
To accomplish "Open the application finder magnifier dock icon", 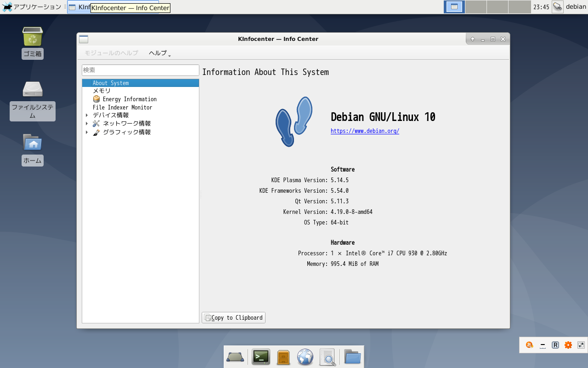I will (x=328, y=357).
